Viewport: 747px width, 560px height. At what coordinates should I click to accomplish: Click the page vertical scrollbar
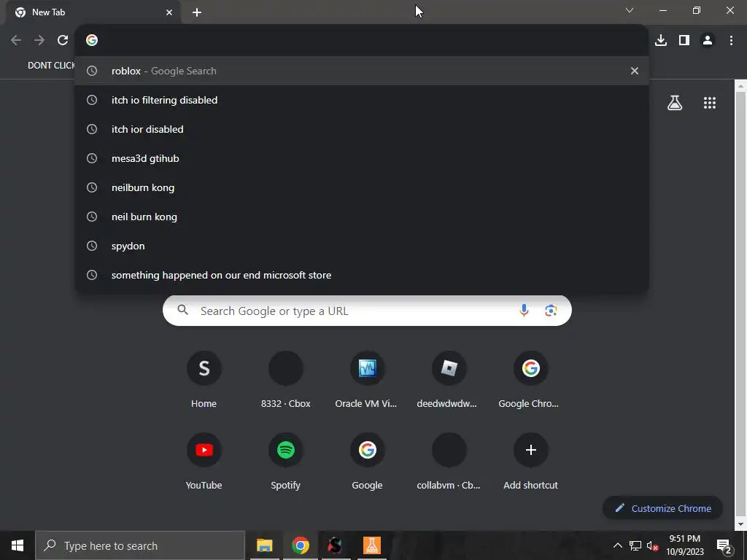tap(740, 305)
